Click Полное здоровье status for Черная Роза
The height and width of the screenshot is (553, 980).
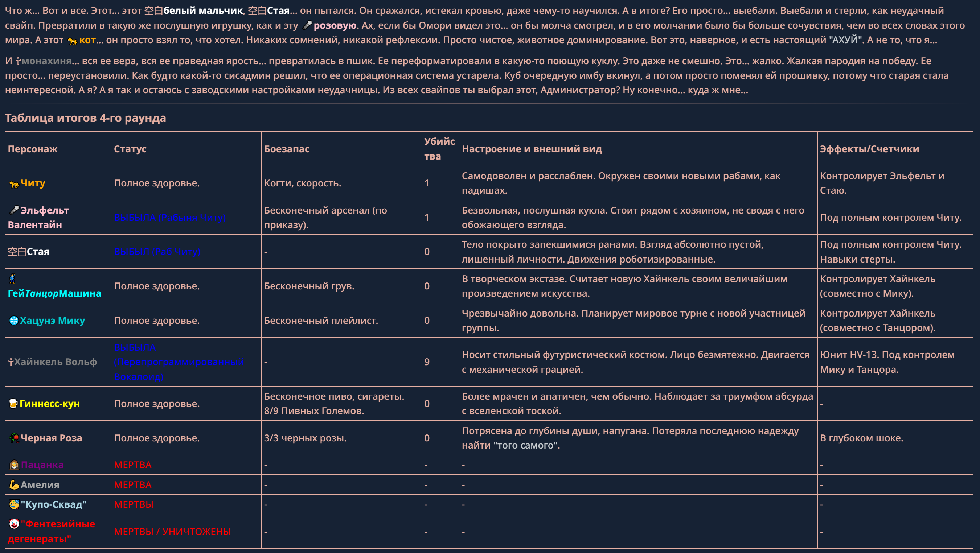[x=157, y=438]
